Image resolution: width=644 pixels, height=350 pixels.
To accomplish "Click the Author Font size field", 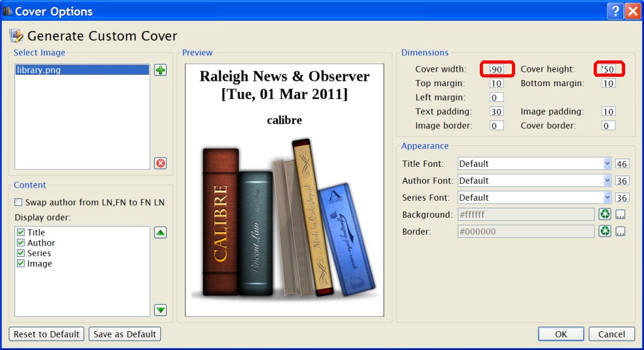I will pos(622,181).
